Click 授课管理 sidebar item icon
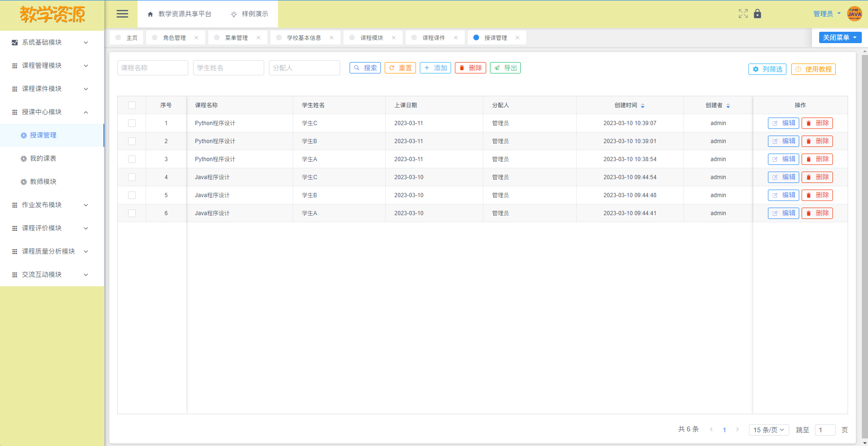Image resolution: width=868 pixels, height=446 pixels. click(24, 136)
